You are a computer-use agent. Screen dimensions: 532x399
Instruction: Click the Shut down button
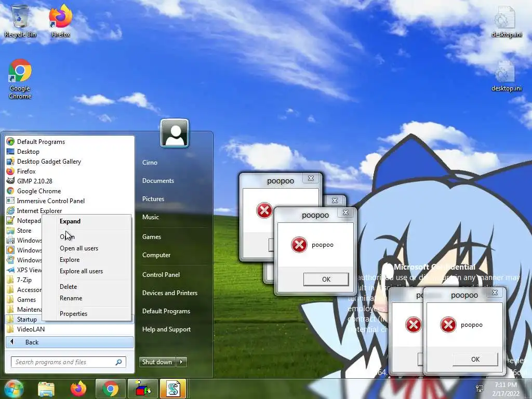click(157, 362)
